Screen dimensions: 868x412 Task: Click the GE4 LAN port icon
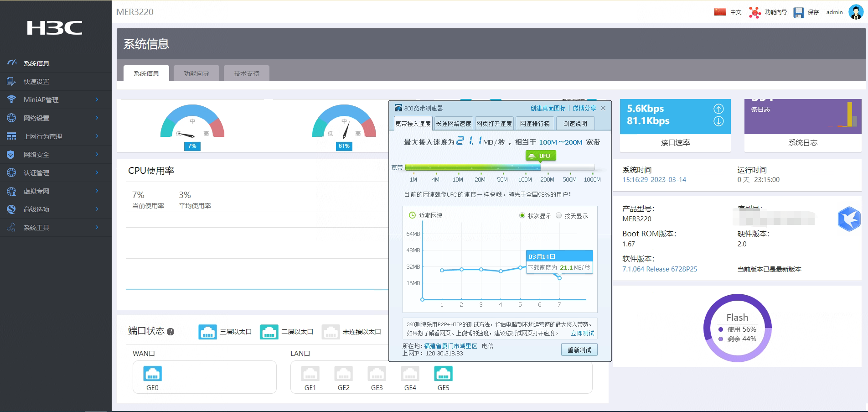tap(410, 374)
